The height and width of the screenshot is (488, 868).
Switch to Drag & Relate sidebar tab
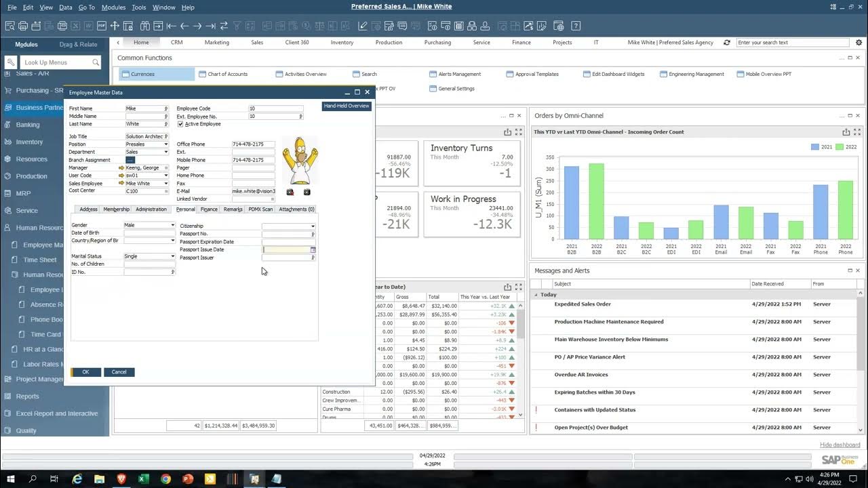[x=78, y=45]
